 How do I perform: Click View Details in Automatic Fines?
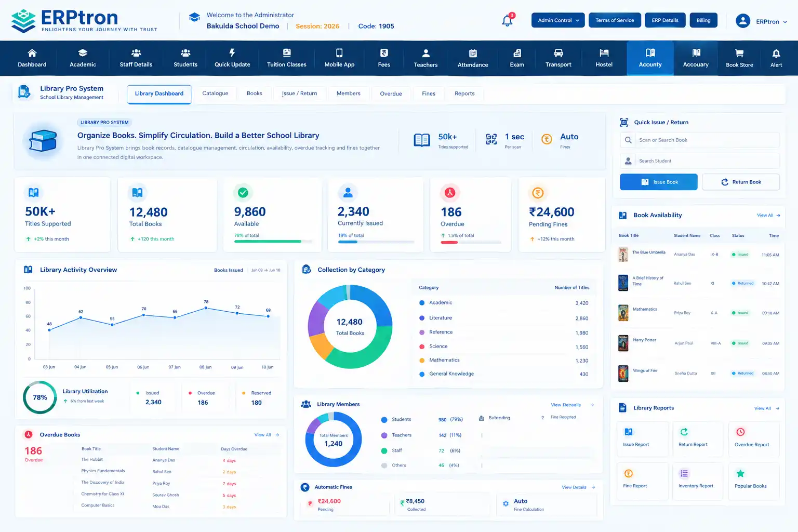click(x=578, y=487)
